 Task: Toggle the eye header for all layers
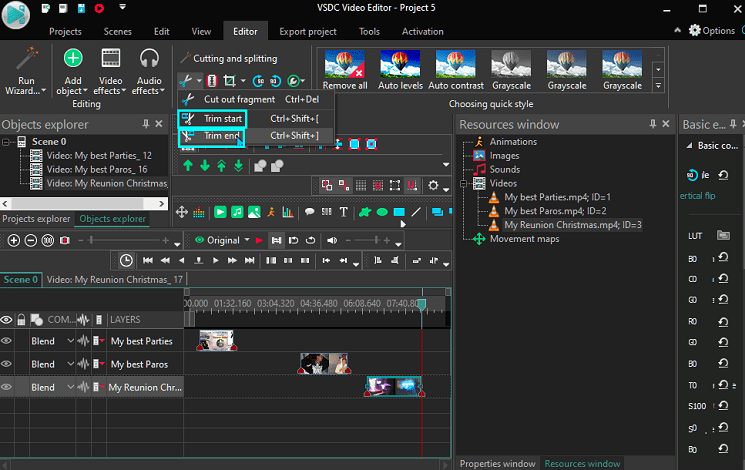(x=6, y=319)
